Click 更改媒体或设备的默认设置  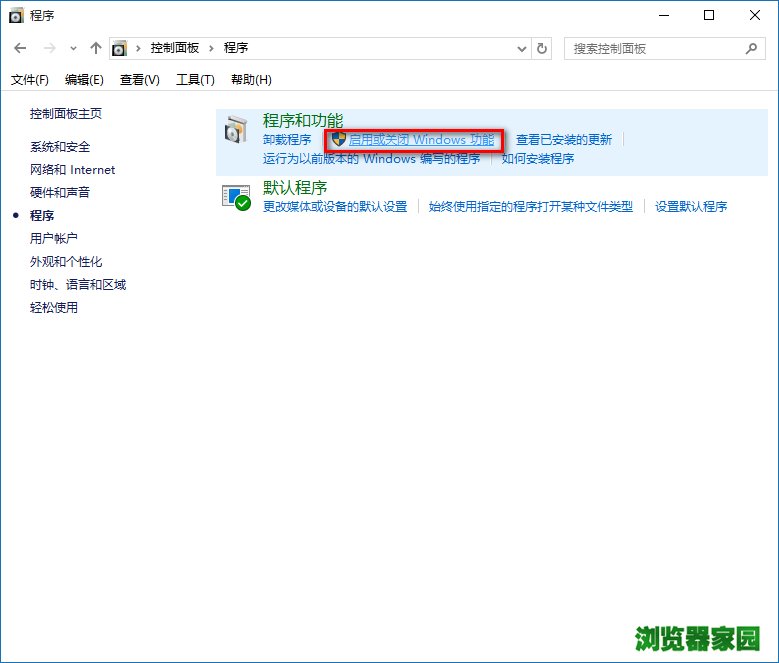pyautogui.click(x=335, y=206)
